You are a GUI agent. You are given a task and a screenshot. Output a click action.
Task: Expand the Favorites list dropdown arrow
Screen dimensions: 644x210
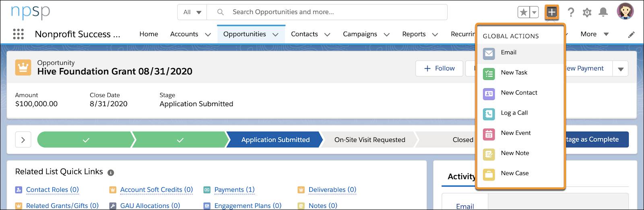click(x=534, y=12)
